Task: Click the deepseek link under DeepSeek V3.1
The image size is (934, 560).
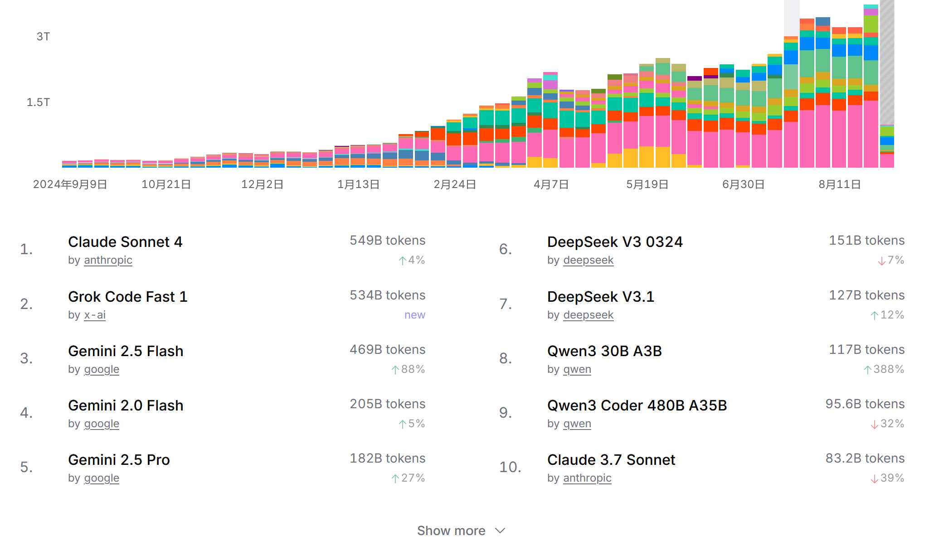Action: pyautogui.click(x=588, y=315)
